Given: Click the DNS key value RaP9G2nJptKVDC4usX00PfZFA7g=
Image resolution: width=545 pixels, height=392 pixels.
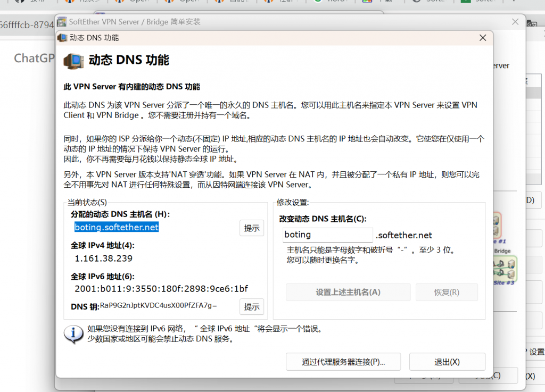Looking at the screenshot, I should click(159, 305).
